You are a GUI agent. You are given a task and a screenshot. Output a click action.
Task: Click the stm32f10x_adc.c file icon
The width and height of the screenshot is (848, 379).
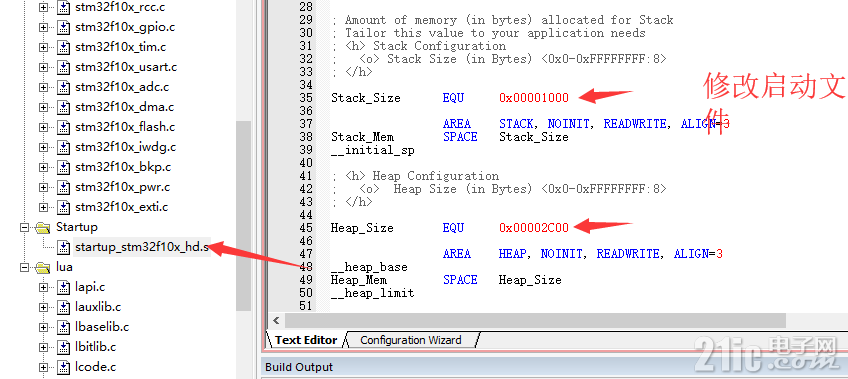64,88
